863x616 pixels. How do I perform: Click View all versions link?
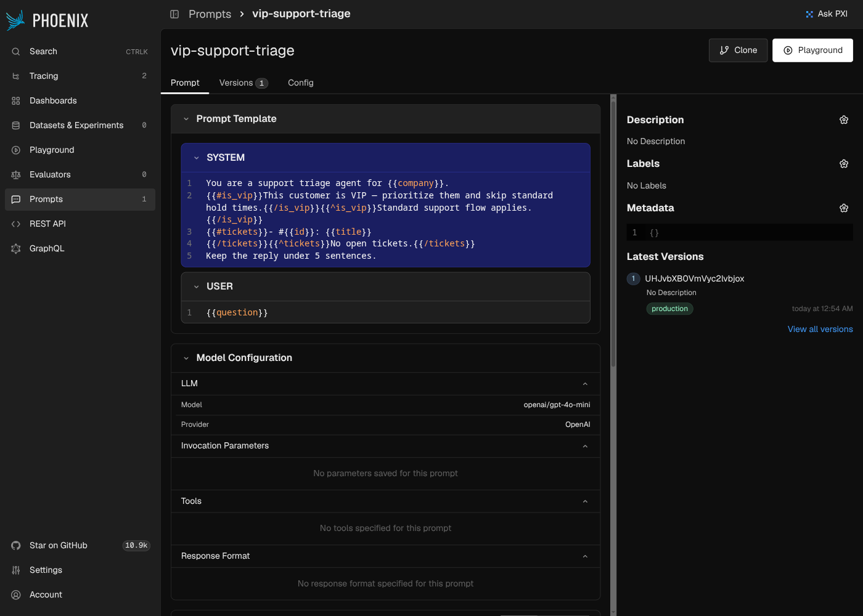point(820,330)
